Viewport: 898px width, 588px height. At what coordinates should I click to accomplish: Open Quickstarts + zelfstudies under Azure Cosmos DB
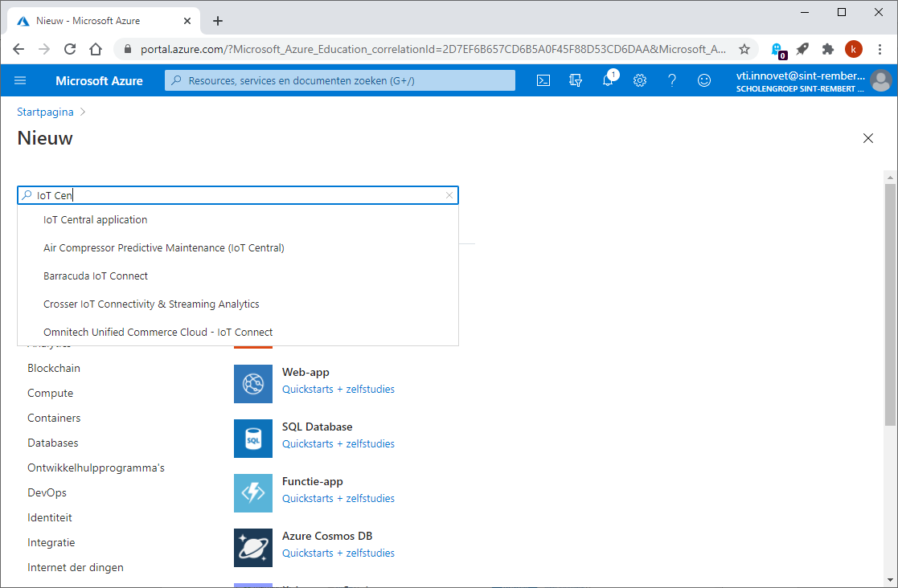tap(338, 553)
